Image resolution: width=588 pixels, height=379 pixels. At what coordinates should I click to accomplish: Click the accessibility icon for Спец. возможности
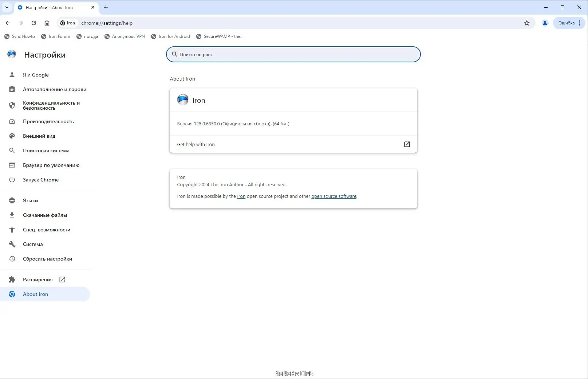tap(12, 230)
